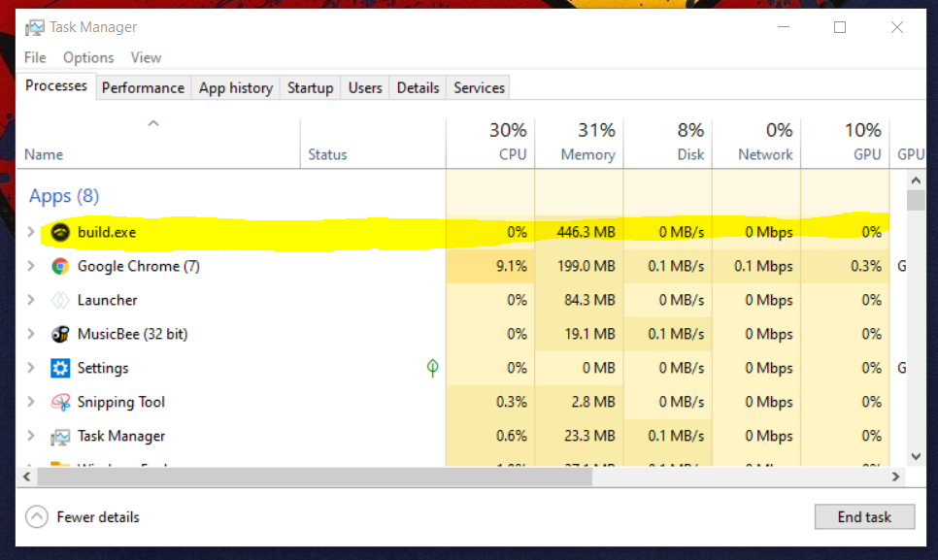The image size is (938, 560).
Task: Expand the Snipping Tool entry
Action: (30, 402)
